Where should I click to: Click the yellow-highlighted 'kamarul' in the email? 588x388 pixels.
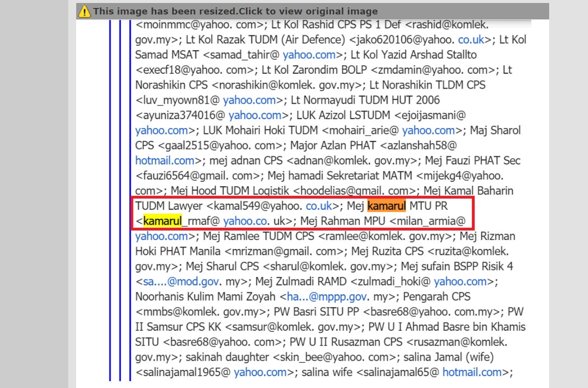click(x=162, y=221)
